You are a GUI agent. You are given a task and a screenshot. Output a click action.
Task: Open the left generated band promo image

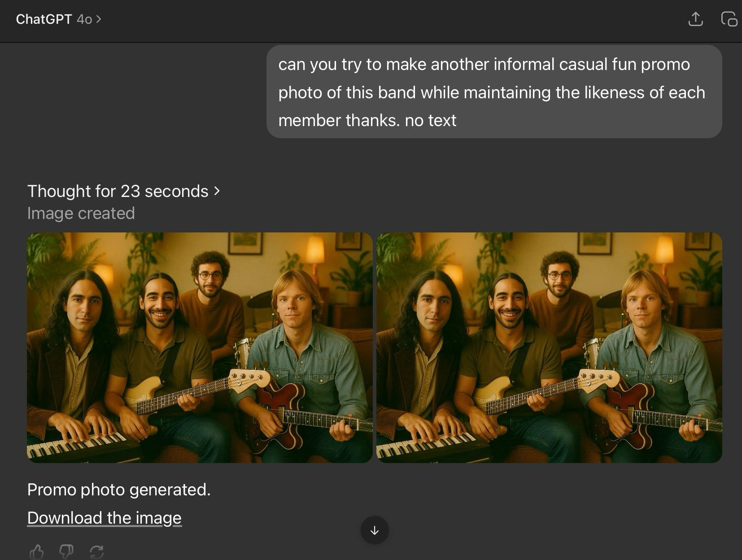(200, 348)
